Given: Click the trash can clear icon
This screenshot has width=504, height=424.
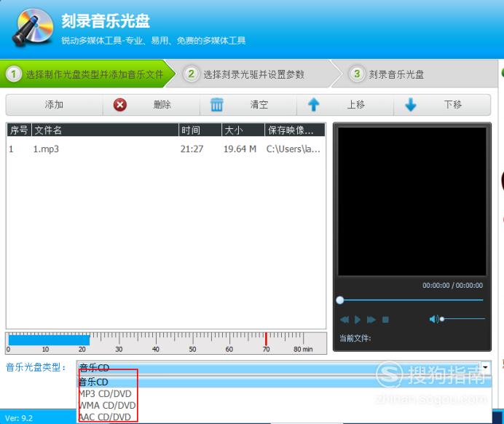Looking at the screenshot, I should pos(216,105).
